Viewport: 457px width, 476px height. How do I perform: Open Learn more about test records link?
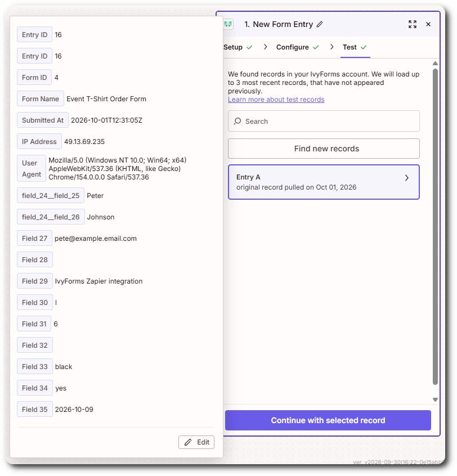(x=276, y=100)
